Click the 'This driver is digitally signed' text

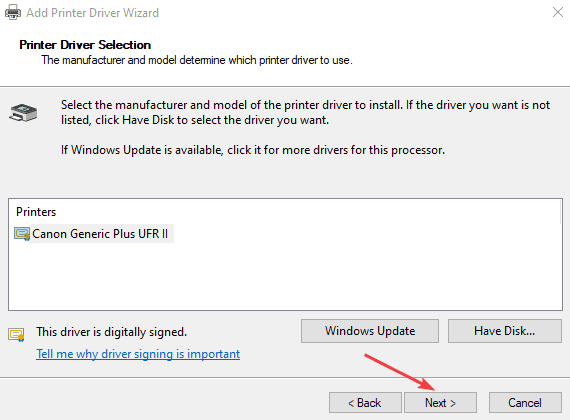111,332
